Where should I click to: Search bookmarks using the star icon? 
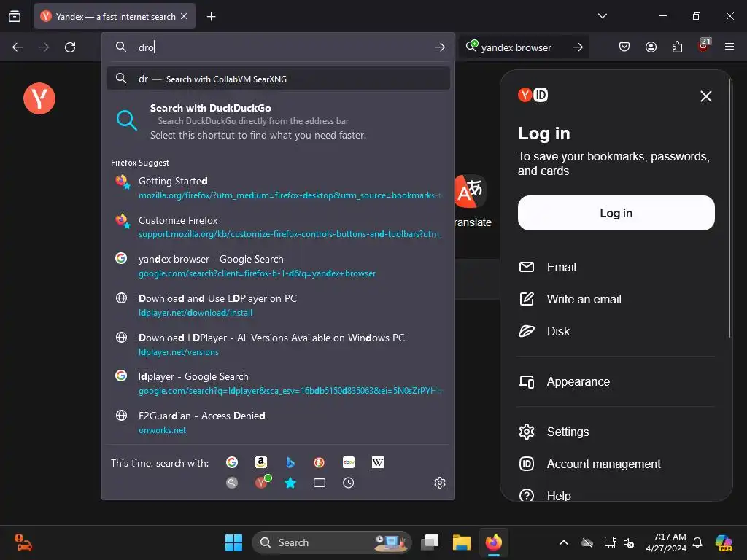click(x=290, y=483)
